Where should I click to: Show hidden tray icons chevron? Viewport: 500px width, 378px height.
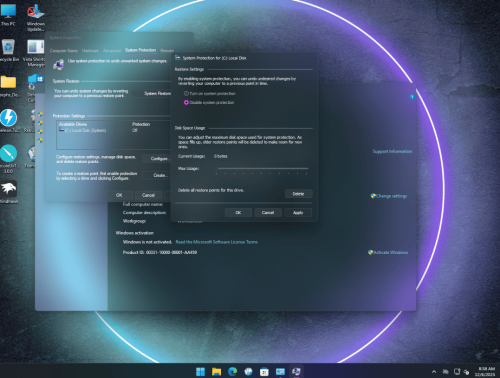point(434,372)
